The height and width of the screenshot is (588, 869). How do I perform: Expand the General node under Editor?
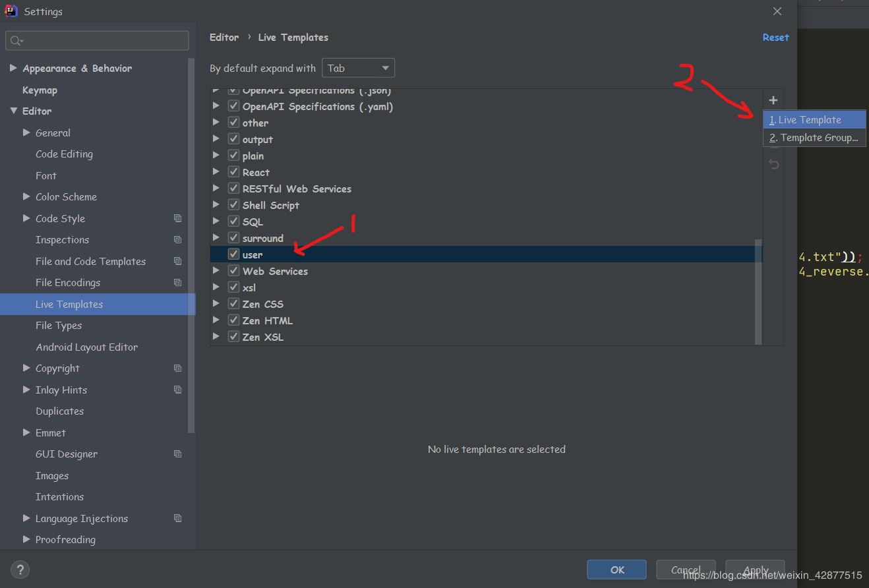click(x=26, y=132)
